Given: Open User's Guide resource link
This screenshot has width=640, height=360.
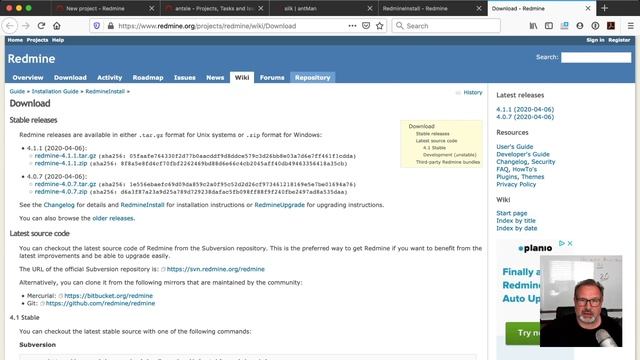Looking at the screenshot, I should (x=514, y=147).
